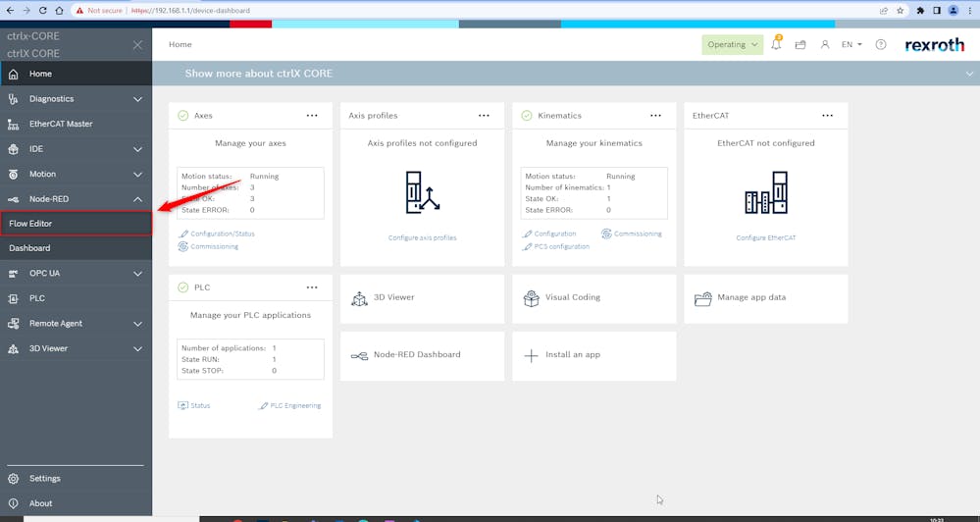Image resolution: width=980 pixels, height=522 pixels.
Task: Click the 3D Viewer tile icon
Action: click(359, 299)
